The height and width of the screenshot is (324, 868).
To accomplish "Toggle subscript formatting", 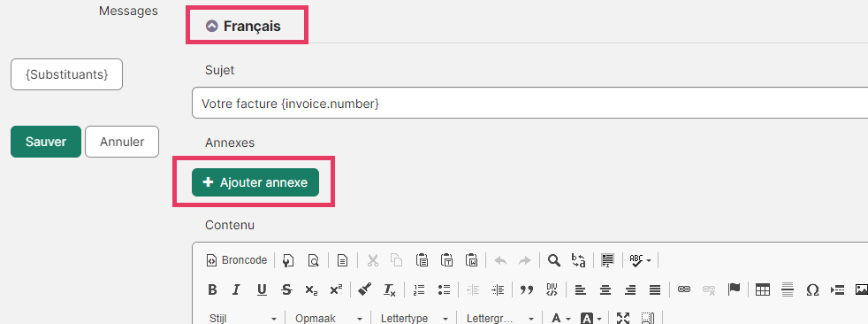I will click(x=311, y=289).
